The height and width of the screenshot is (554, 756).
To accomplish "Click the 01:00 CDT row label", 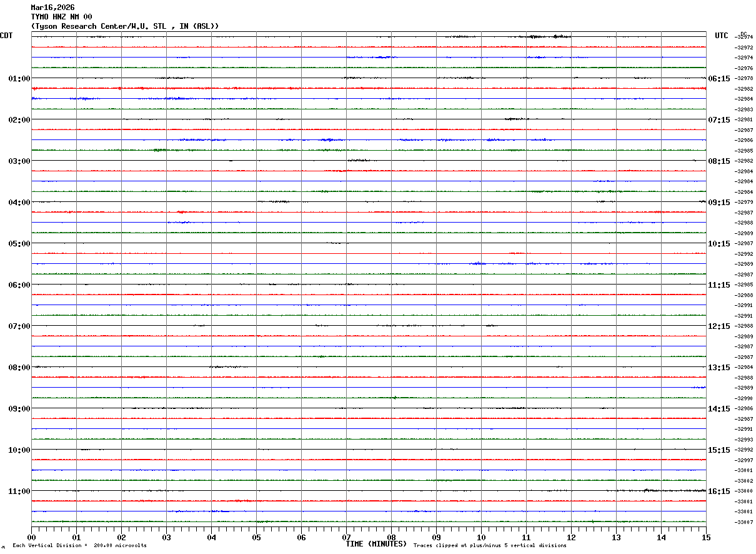I will click(x=19, y=79).
